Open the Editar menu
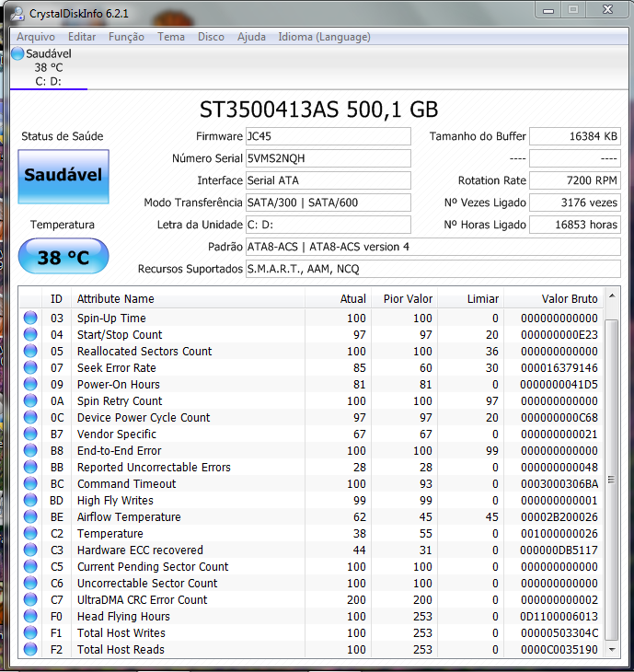This screenshot has width=634, height=672. (82, 37)
